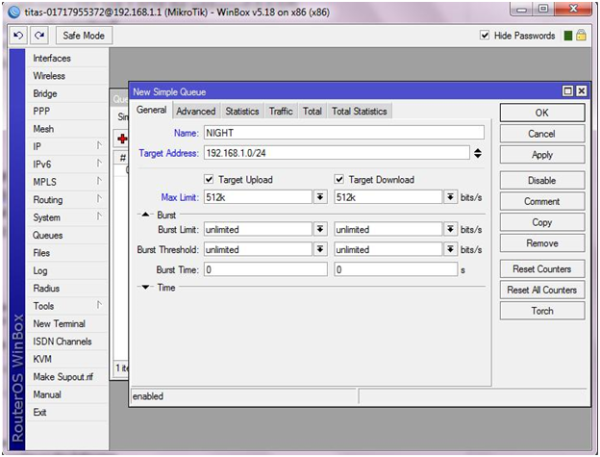
Task: Uncheck the Target Upload checkbox
Action: (x=209, y=179)
